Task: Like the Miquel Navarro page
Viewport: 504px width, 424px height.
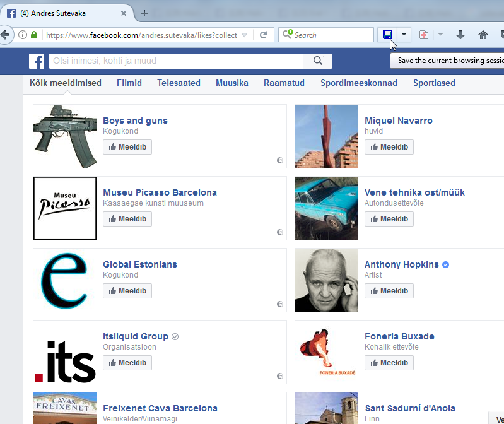Action: tap(389, 147)
